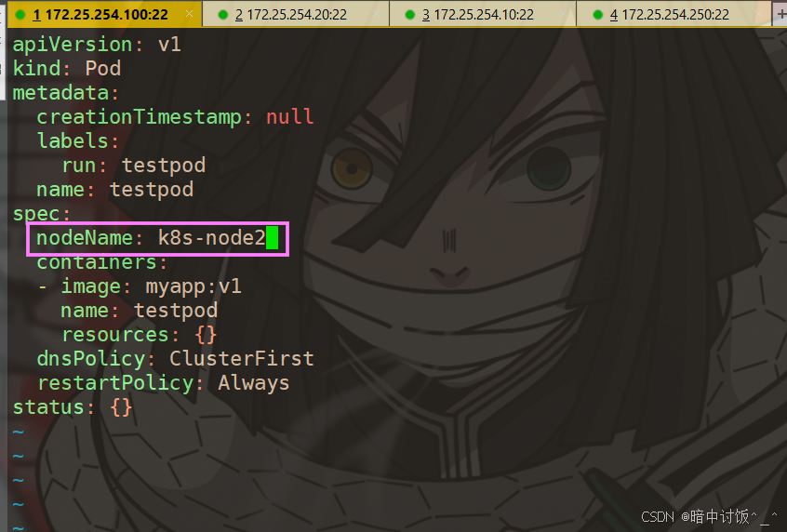Click the status {} line
Viewport: 787px width, 532px height.
(73, 407)
